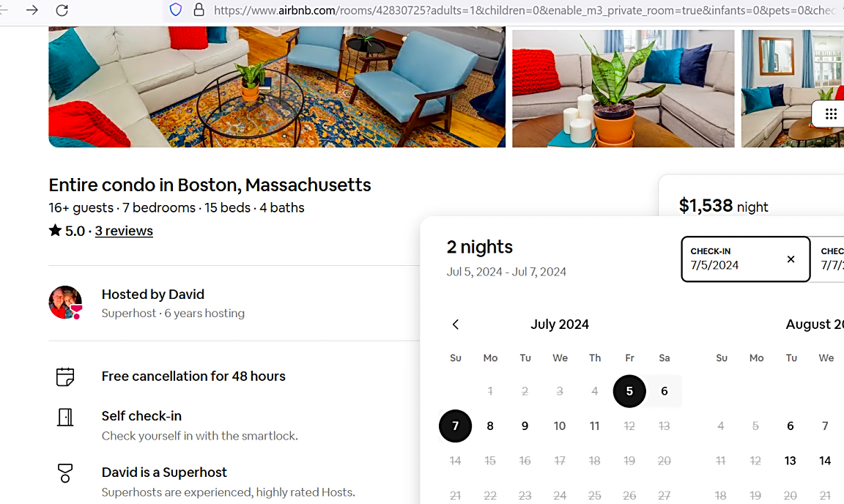Open the snake plant photo
Viewport: 844px width, 504px height.
click(623, 89)
